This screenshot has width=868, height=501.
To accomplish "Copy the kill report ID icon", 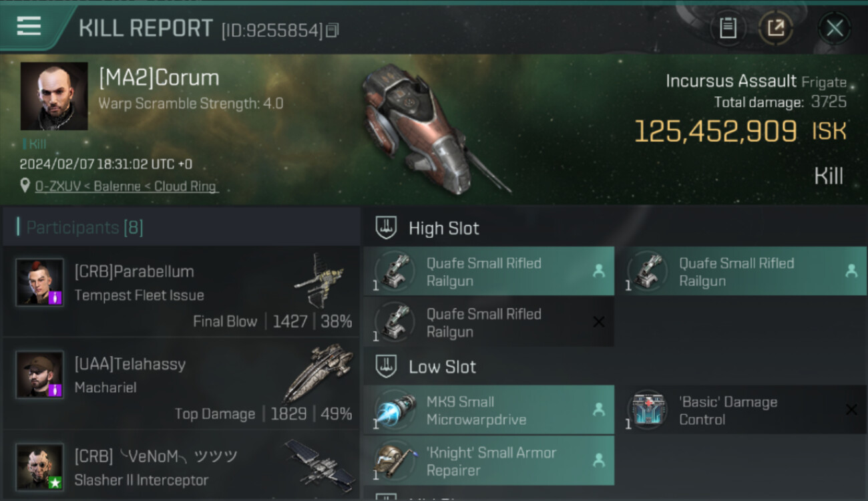I will [333, 30].
